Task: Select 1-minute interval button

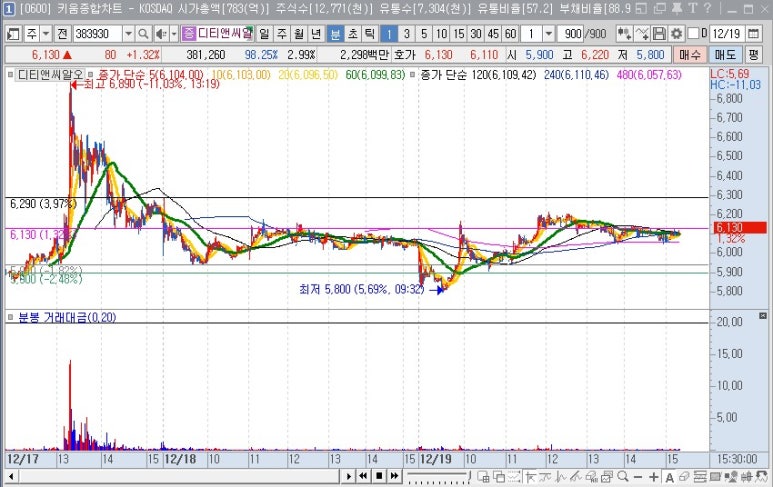Action: point(389,34)
